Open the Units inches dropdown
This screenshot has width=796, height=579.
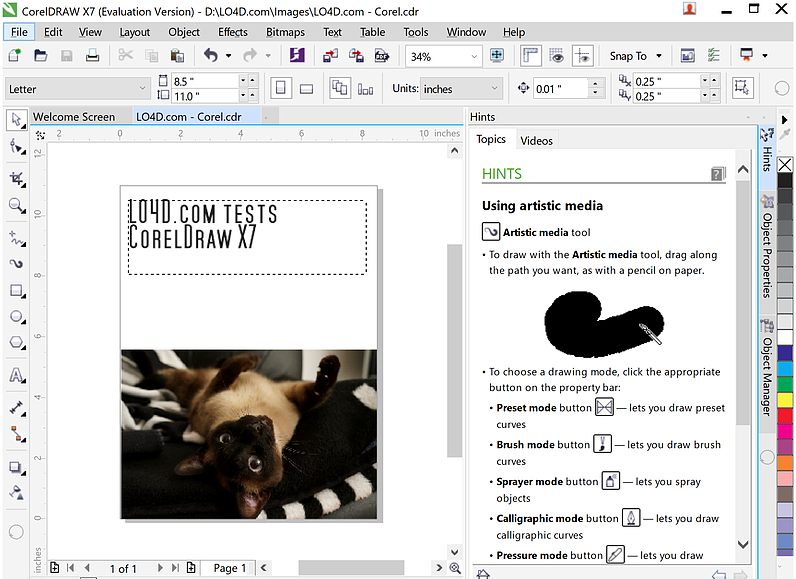tap(494, 89)
